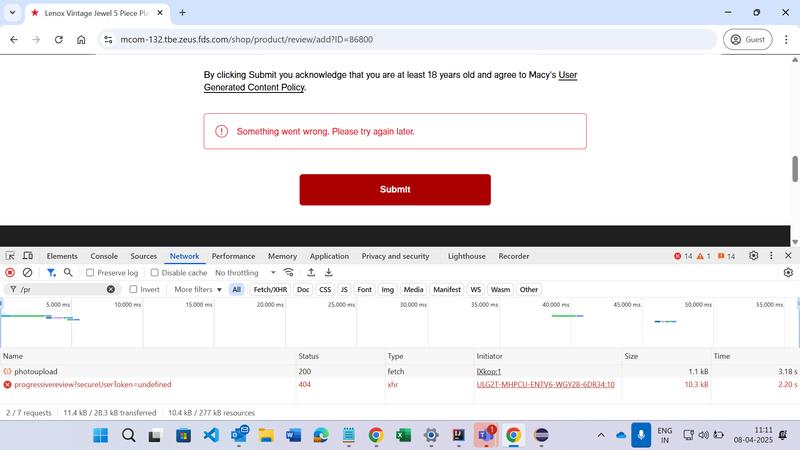Stop recording the network log
The width and height of the screenshot is (800, 450).
(x=10, y=272)
